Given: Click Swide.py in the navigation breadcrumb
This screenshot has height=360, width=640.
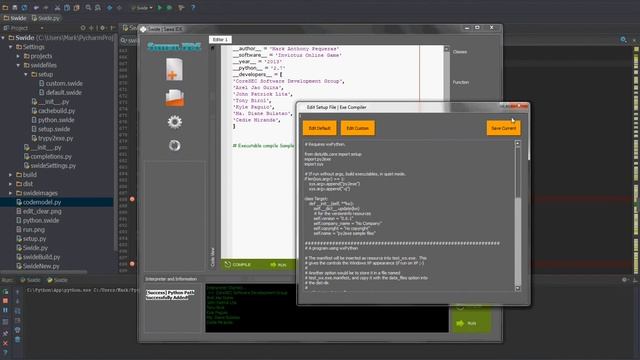Looking at the screenshot, I should pyautogui.click(x=46, y=18).
